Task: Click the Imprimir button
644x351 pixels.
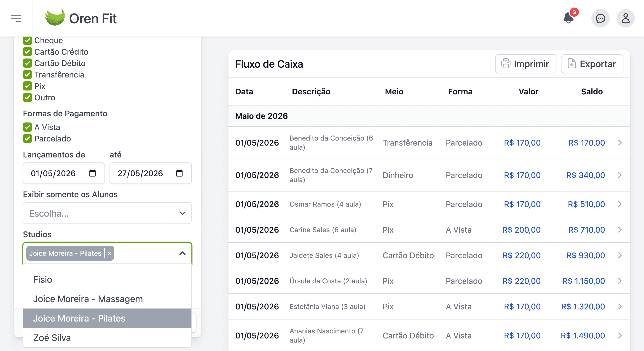Action: [526, 64]
